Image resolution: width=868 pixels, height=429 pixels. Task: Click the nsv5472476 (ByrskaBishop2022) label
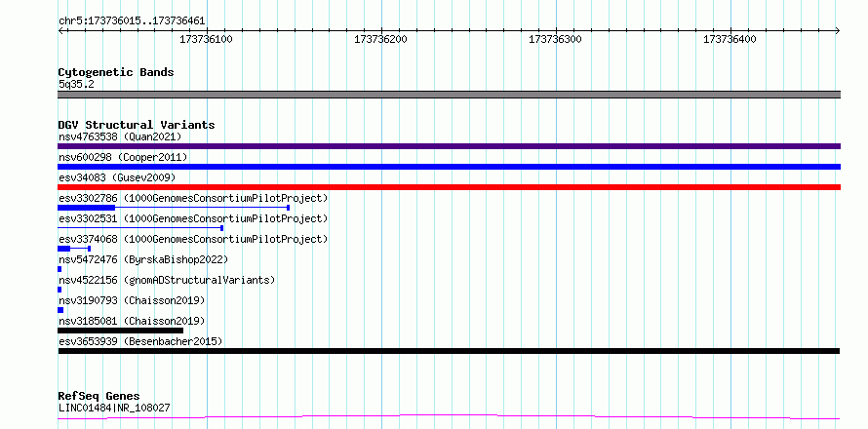pyautogui.click(x=143, y=259)
